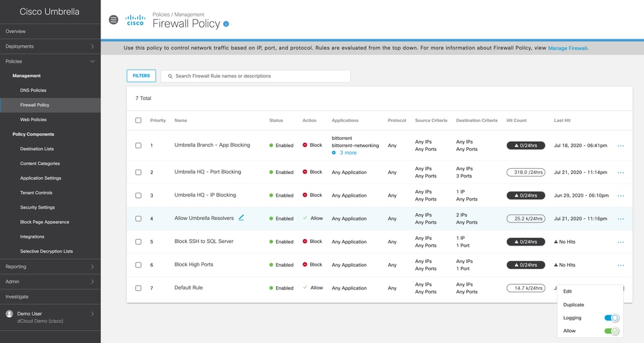Screen dimensions: 644x343
Task: Click the 14.7 k/24hrs hit count badge
Action: pos(526,288)
